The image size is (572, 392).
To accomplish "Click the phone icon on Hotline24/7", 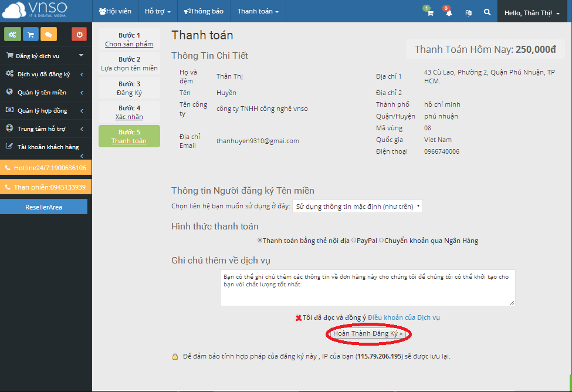I will pos(8,168).
